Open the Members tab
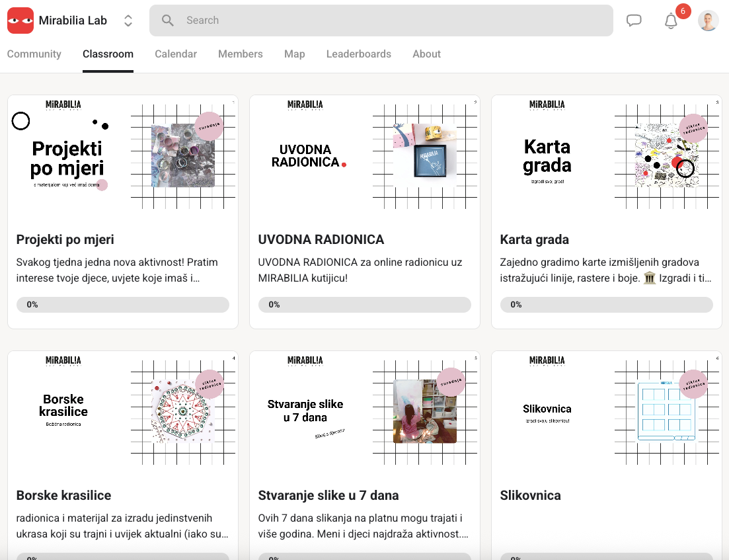Screen dimensions: 729x560 click(x=241, y=54)
